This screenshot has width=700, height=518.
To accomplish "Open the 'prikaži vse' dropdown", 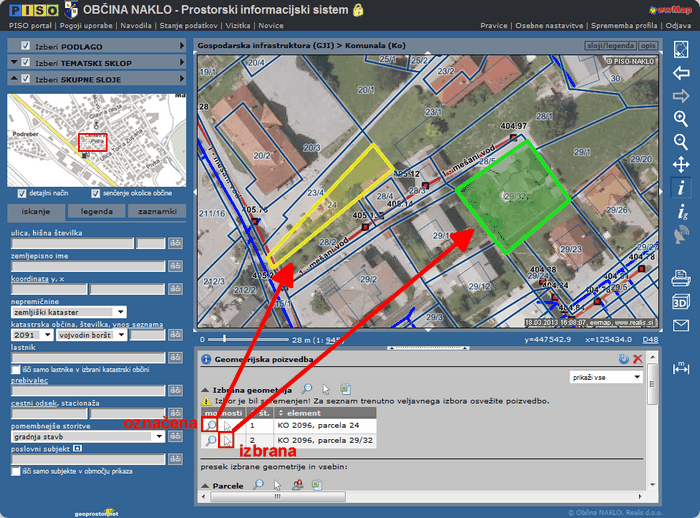I will [606, 377].
